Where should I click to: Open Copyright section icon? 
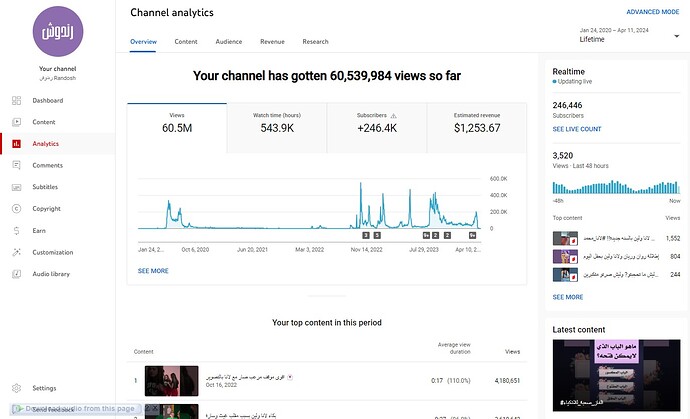pos(17,209)
